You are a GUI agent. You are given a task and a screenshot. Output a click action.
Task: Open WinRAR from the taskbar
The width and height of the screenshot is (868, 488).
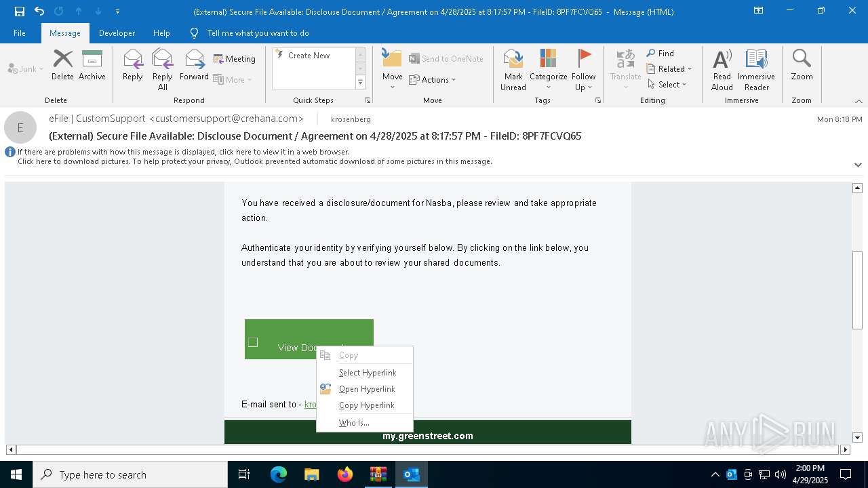(x=378, y=474)
